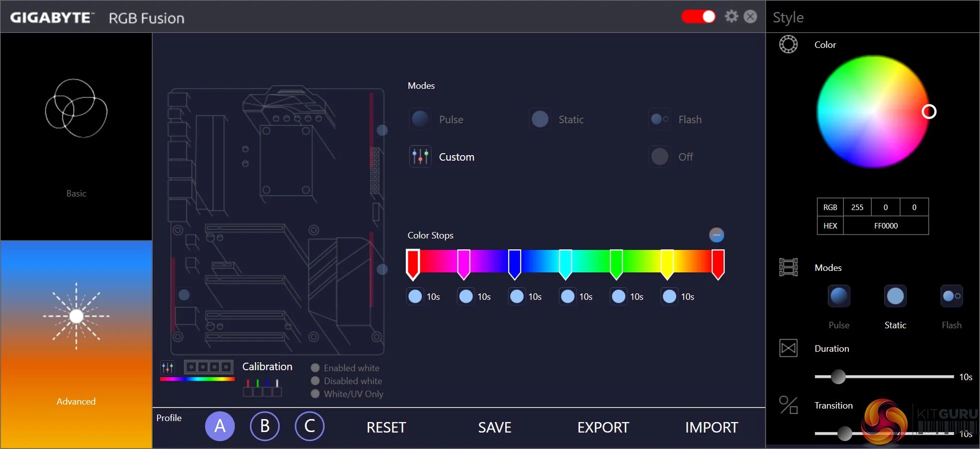980x449 pixels.
Task: Toggle the red switch in the title bar
Action: tap(698, 16)
